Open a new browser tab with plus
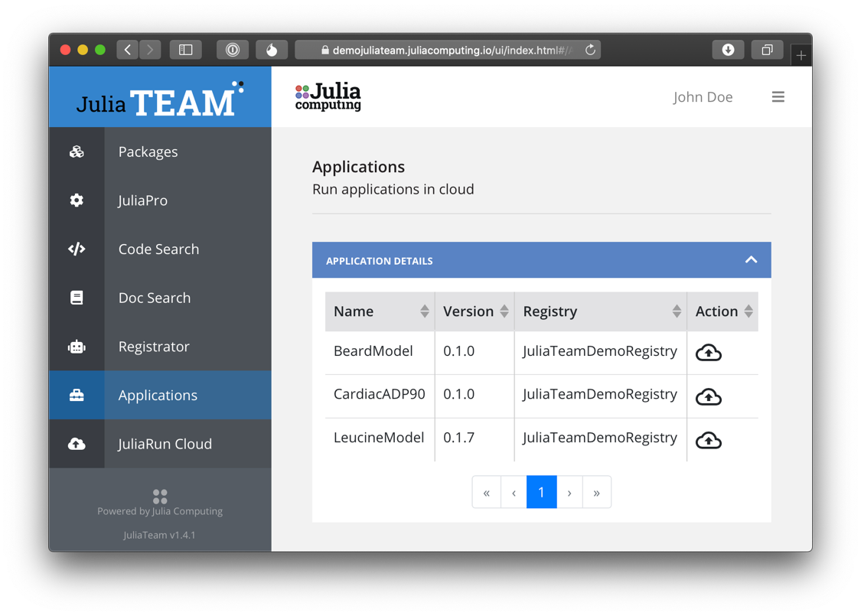Image resolution: width=861 pixels, height=616 pixels. pos(801,55)
